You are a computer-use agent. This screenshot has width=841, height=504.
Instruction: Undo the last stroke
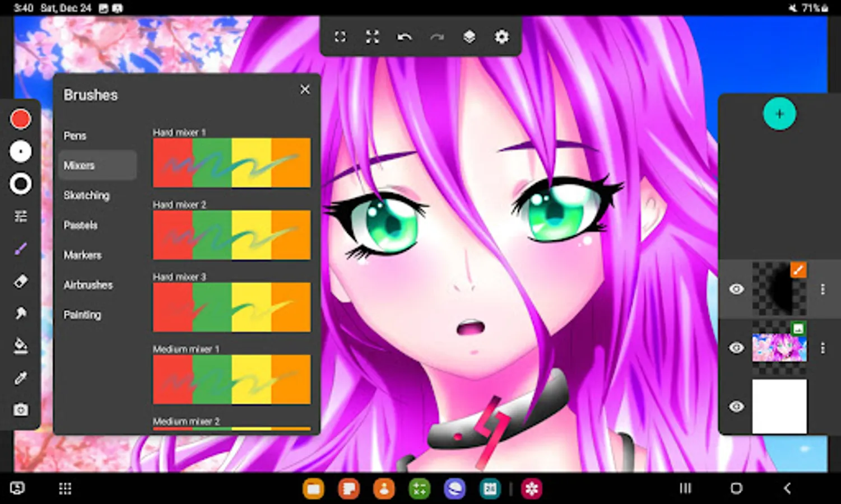pyautogui.click(x=404, y=37)
